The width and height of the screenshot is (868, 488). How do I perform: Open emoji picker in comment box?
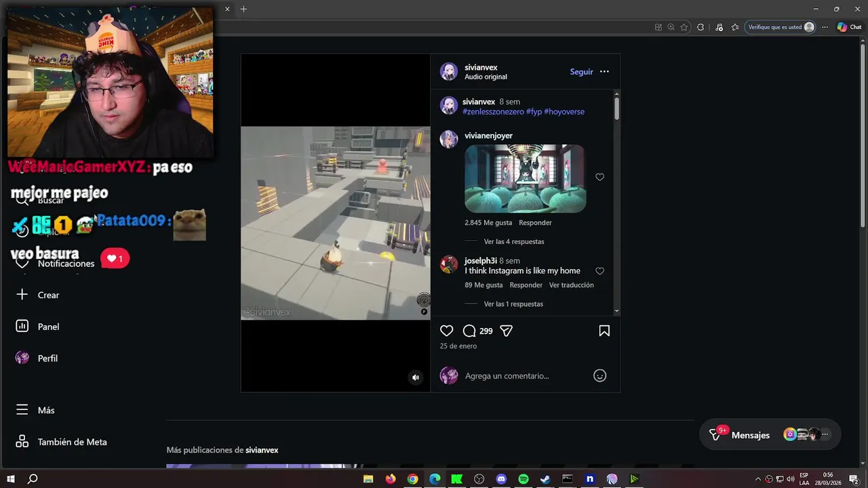[599, 375]
